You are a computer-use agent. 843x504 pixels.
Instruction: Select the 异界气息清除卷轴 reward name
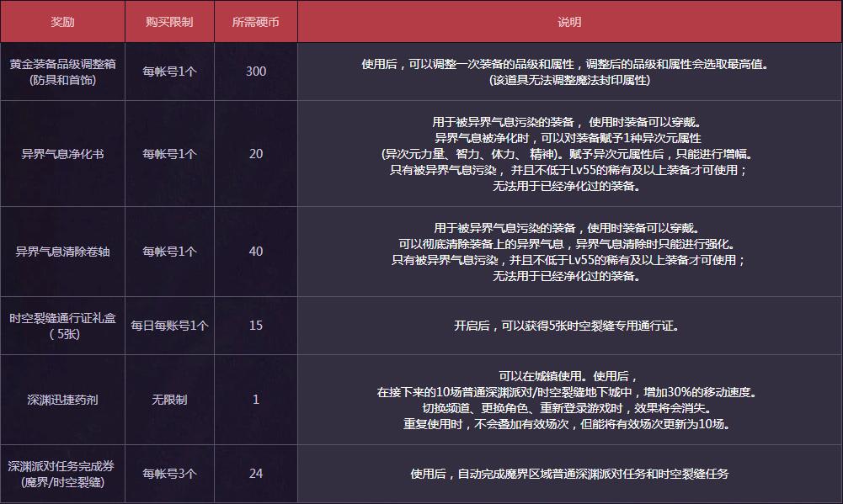(x=62, y=252)
